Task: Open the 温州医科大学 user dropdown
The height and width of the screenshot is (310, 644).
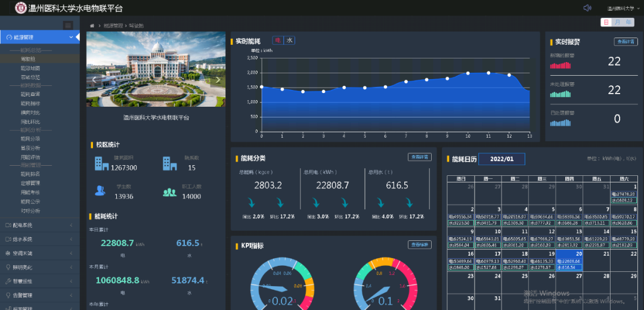Action: click(624, 8)
